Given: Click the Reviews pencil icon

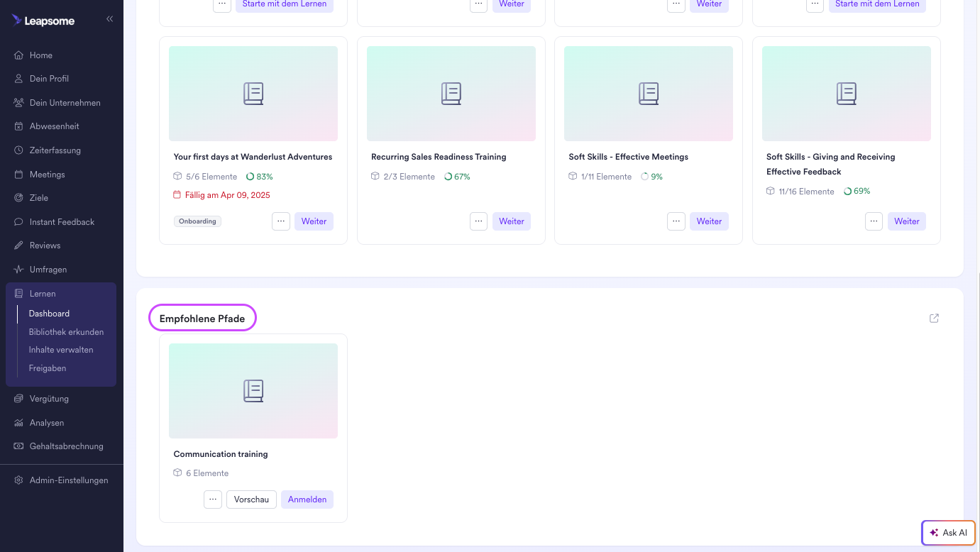Looking at the screenshot, I should [19, 245].
